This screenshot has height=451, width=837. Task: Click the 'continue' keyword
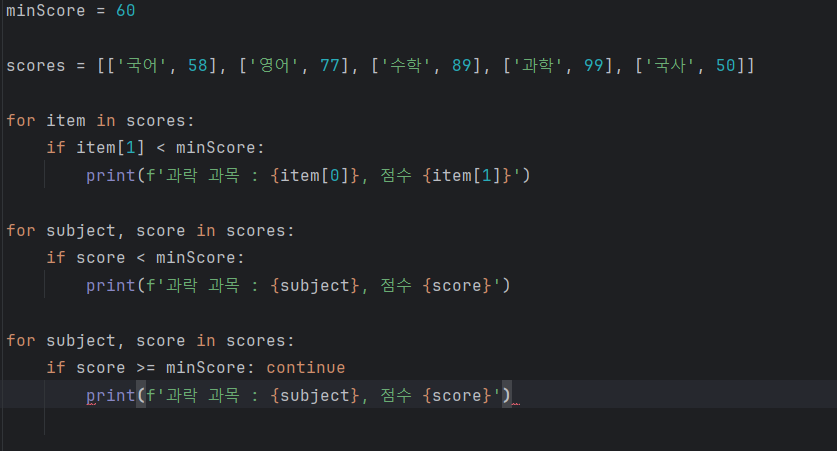tap(306, 368)
